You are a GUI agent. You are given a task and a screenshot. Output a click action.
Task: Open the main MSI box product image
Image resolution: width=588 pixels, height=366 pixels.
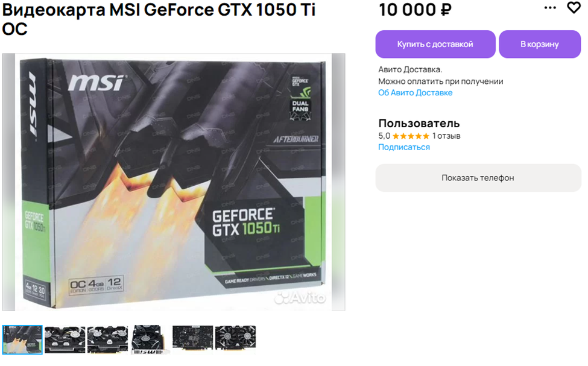coord(174,182)
